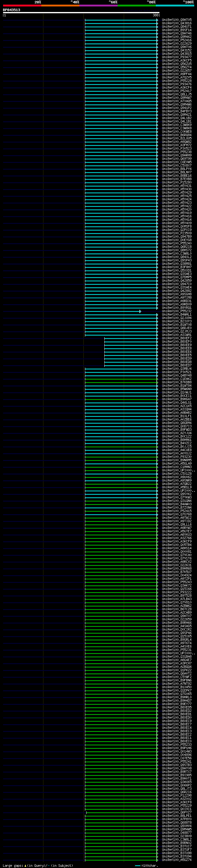Viewport: 197px width, 868px height.
Task: Click the query end position 388
Action: 155,15
